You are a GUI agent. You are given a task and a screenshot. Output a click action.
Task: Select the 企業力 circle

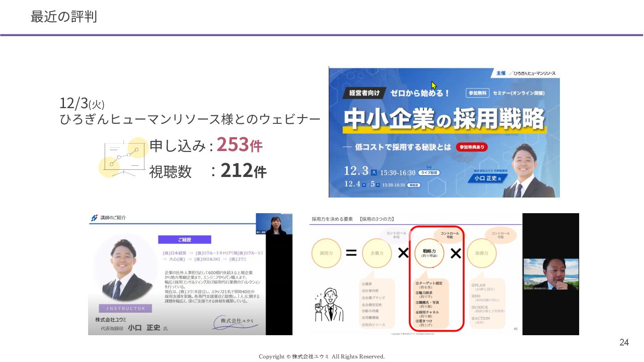tap(377, 253)
